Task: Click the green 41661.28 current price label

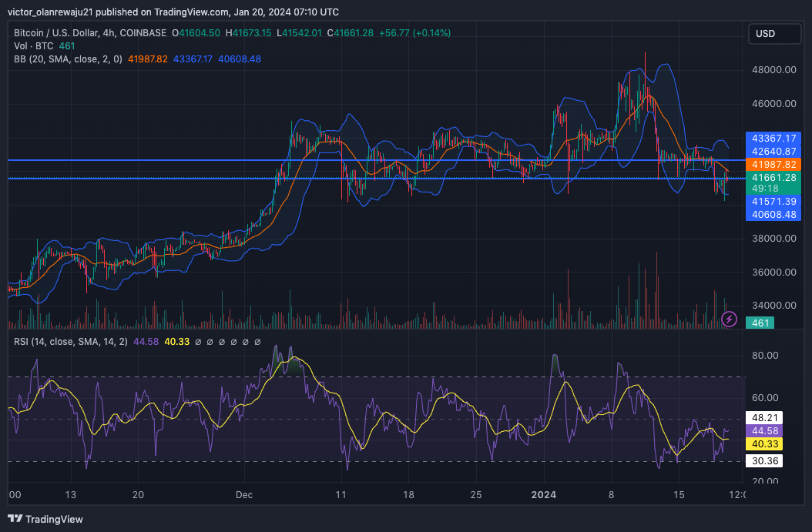Action: 773,178
